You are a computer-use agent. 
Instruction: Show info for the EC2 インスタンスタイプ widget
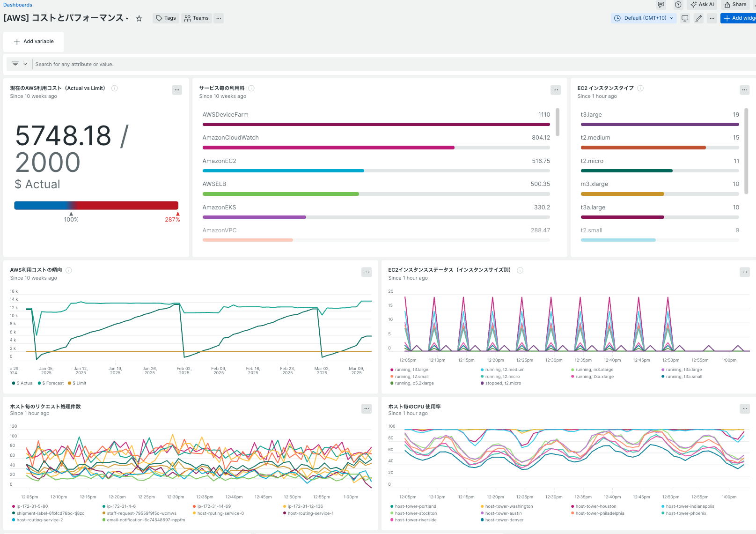point(640,88)
